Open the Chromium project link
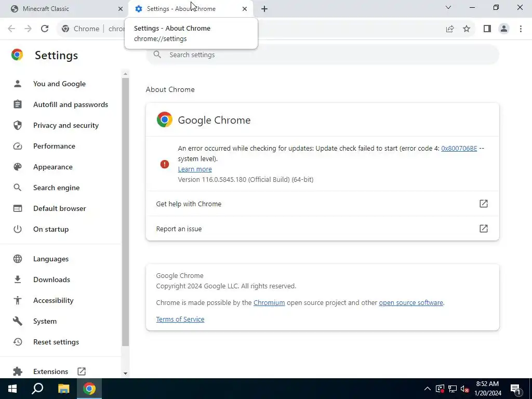The height and width of the screenshot is (399, 532). click(x=269, y=303)
